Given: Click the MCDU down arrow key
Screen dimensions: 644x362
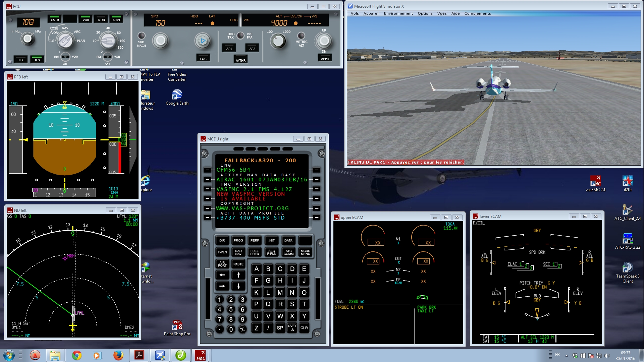Looking at the screenshot, I should point(238,286).
